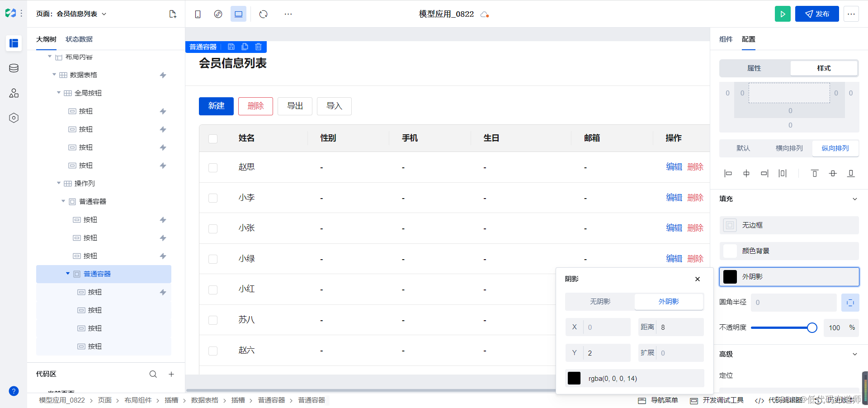Check the row checkbox for 赵思

pos(213,167)
